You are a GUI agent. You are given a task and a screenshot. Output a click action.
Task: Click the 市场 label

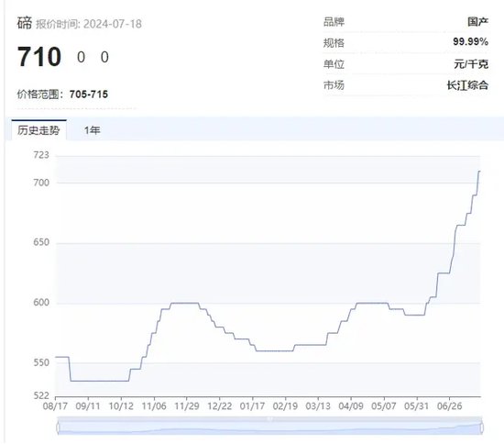[x=334, y=85]
